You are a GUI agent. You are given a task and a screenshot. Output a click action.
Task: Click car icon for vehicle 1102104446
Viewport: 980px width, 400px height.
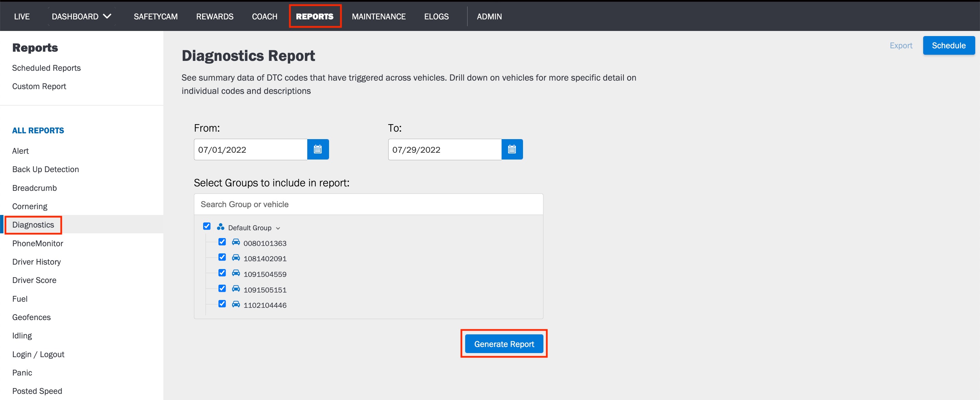pyautogui.click(x=236, y=304)
